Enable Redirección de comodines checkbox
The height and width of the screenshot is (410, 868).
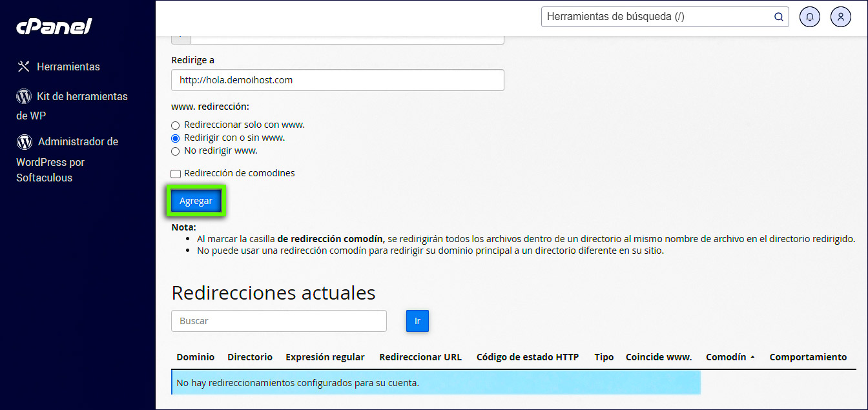[x=176, y=174]
